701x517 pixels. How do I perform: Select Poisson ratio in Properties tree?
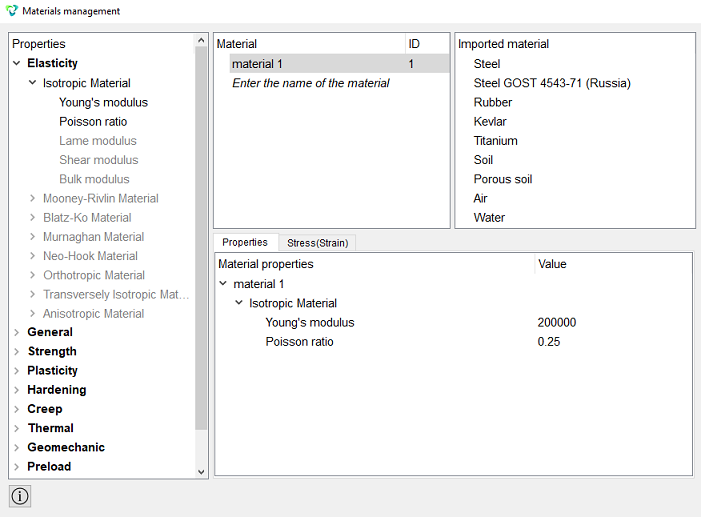pyautogui.click(x=93, y=122)
